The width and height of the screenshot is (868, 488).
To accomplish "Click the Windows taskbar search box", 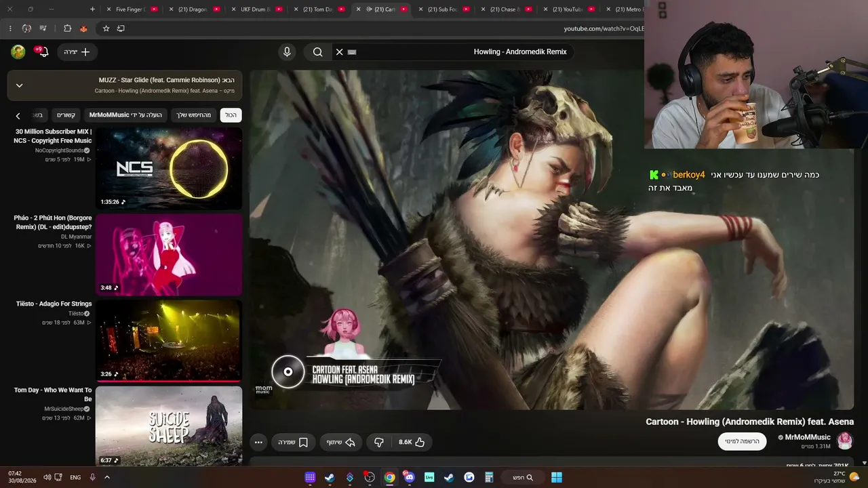I will pos(523,477).
